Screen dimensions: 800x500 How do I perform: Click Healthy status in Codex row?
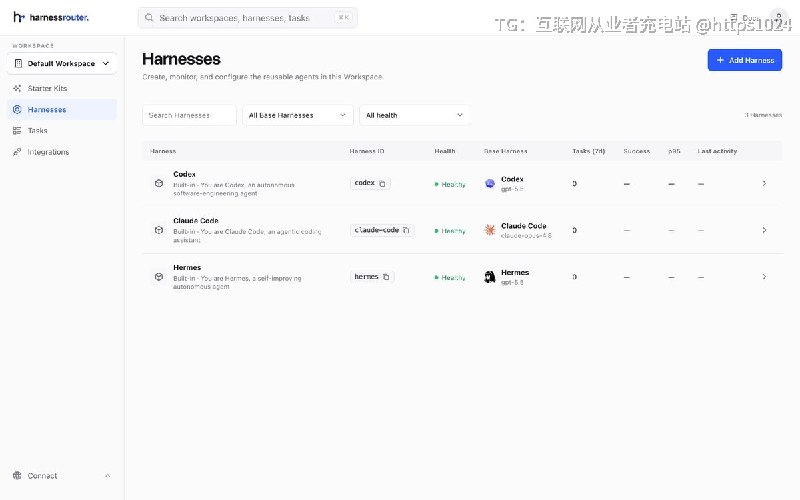point(450,184)
